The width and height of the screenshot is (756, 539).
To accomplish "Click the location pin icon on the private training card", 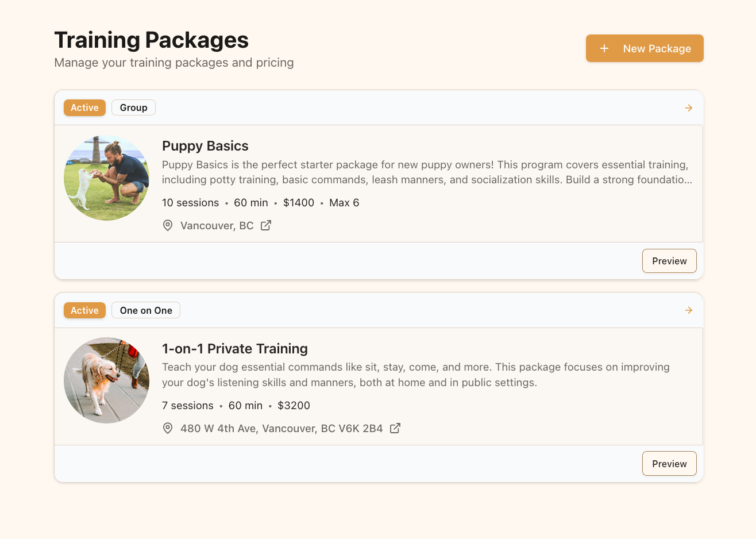I will click(x=167, y=428).
